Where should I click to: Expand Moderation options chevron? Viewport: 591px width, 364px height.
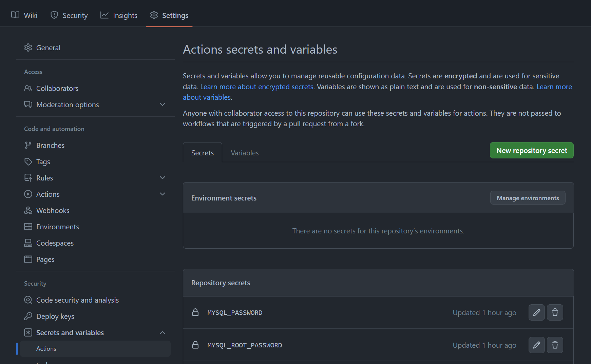pyautogui.click(x=163, y=104)
